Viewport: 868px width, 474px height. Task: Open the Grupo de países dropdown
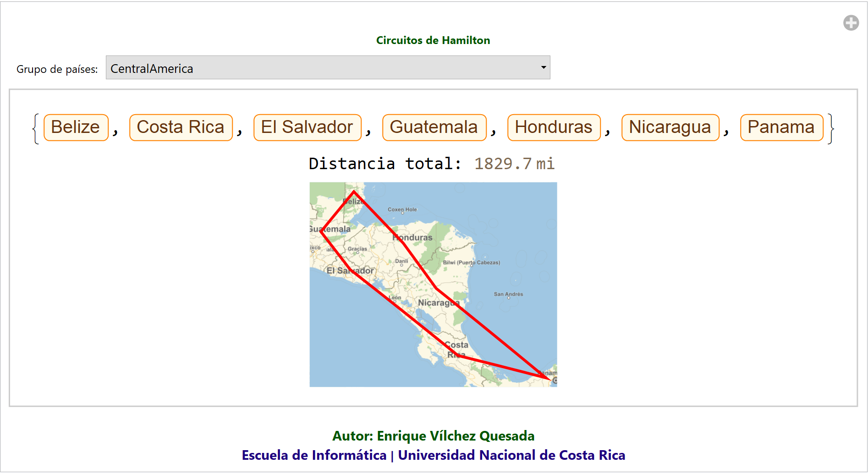coord(327,68)
